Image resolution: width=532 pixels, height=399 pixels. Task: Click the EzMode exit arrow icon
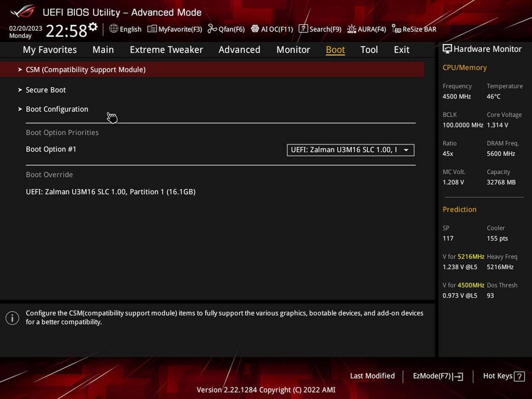tap(458, 377)
